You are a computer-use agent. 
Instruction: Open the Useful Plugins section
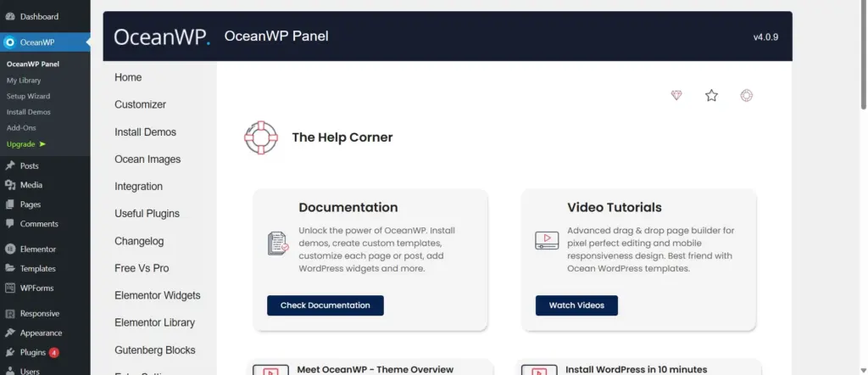click(147, 213)
